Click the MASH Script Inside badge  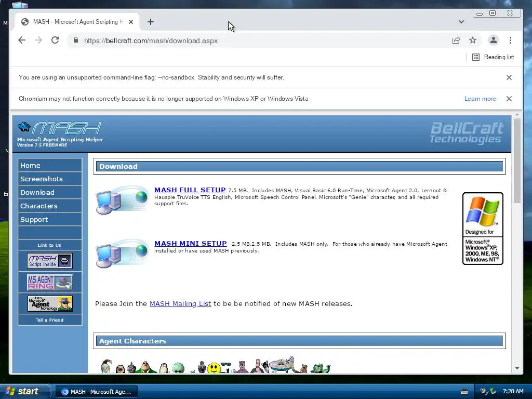pos(49,261)
